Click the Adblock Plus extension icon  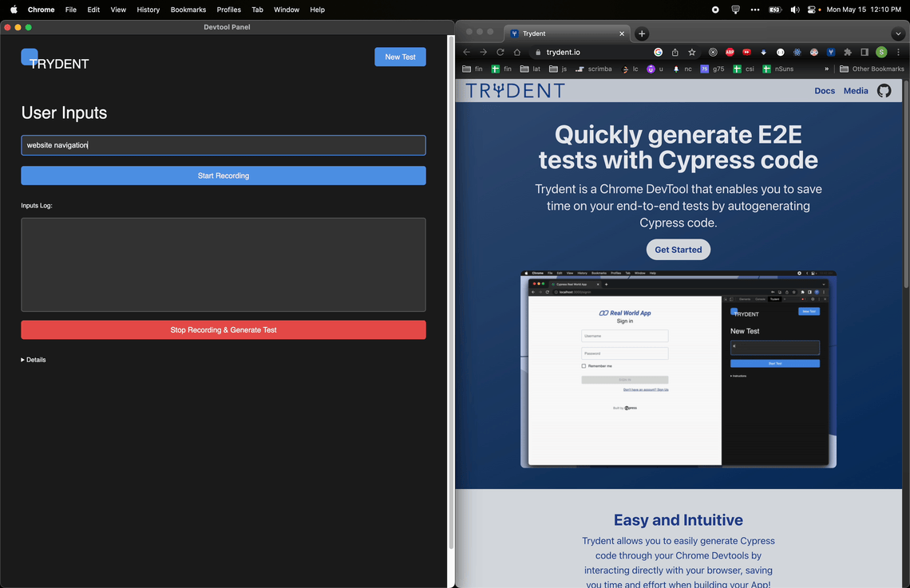[x=730, y=52]
